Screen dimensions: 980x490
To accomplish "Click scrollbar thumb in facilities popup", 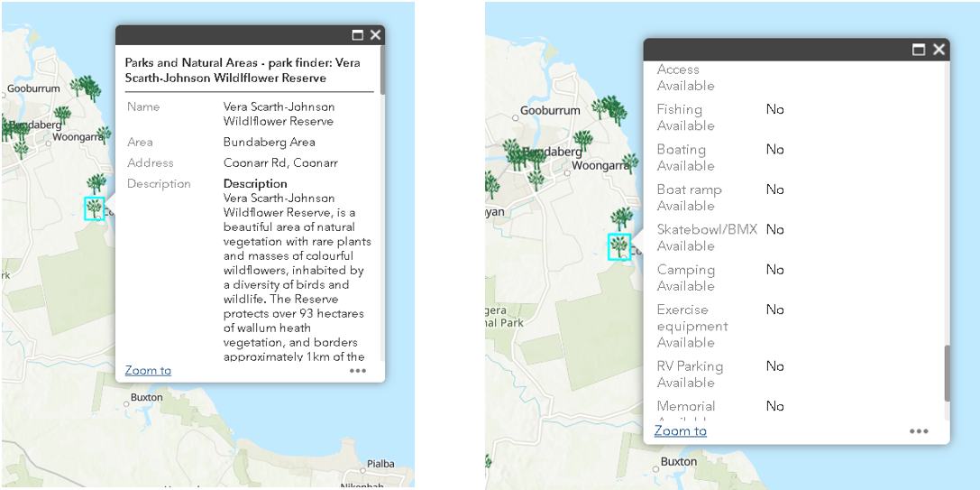I will click(948, 373).
